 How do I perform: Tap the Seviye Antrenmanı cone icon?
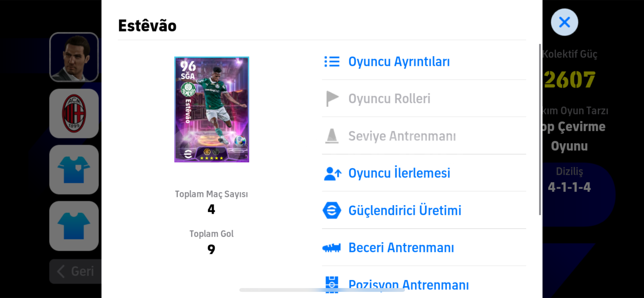pyautogui.click(x=332, y=136)
